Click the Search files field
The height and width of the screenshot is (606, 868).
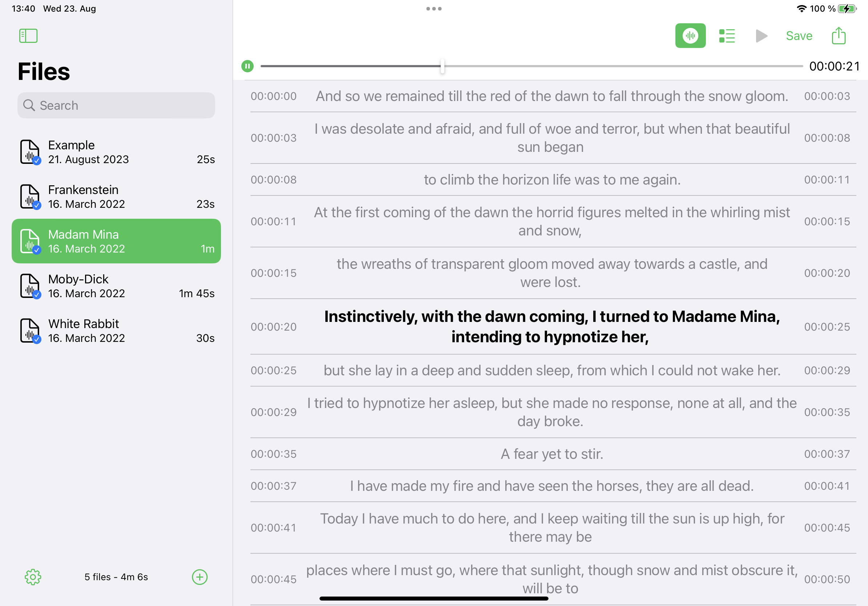116,105
